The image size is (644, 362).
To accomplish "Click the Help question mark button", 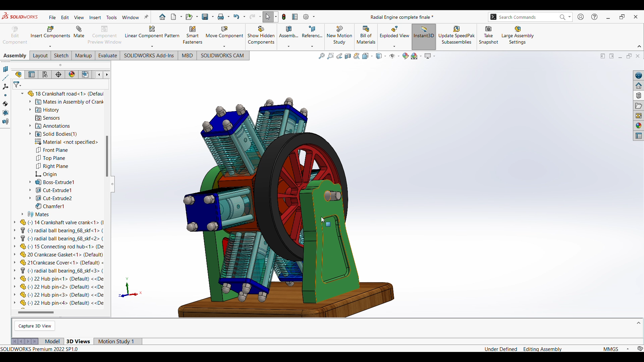I will pos(594,17).
